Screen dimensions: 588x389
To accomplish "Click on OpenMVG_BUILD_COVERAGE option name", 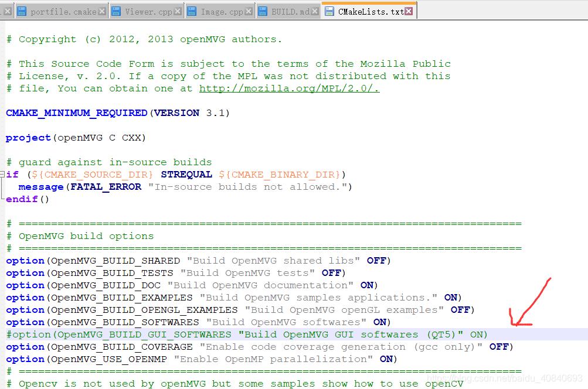I will (122, 347).
